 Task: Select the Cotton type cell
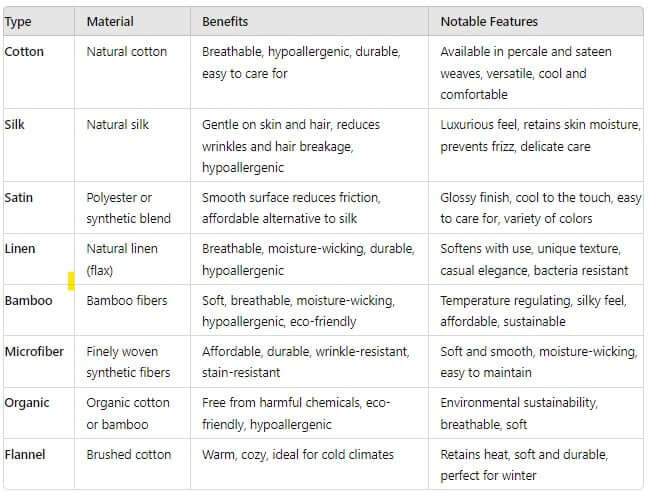pyautogui.click(x=24, y=51)
